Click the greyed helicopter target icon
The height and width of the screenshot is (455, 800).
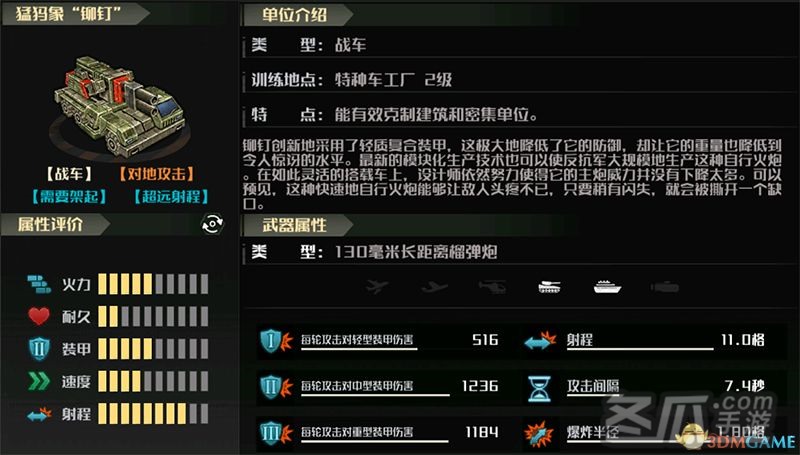[492, 287]
